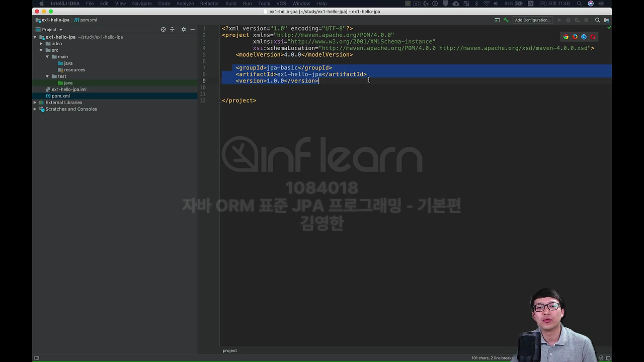
Task: Open the File menu
Action: 90,4
